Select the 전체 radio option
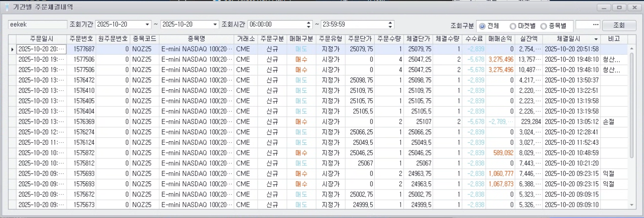 (x=489, y=26)
